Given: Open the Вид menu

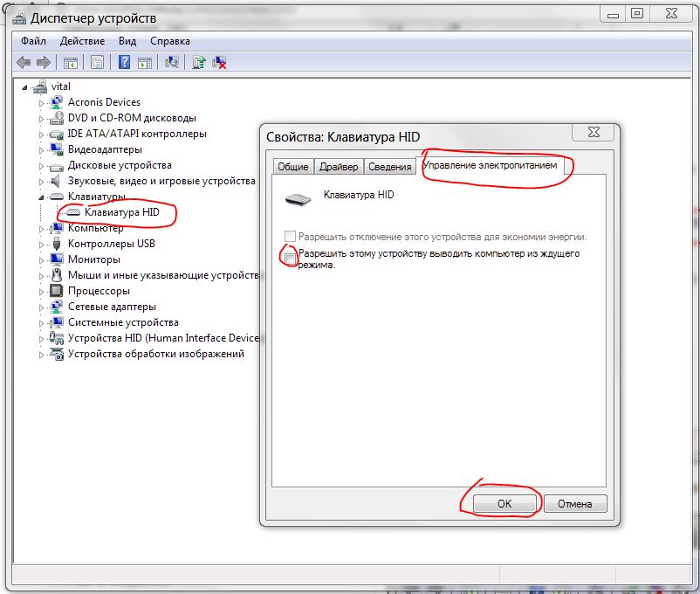Looking at the screenshot, I should point(127,41).
